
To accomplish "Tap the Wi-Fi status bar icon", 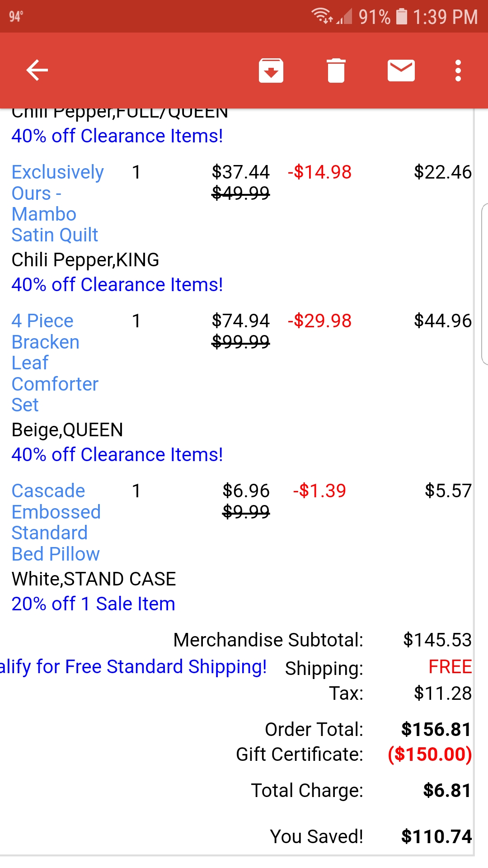I will (x=323, y=16).
